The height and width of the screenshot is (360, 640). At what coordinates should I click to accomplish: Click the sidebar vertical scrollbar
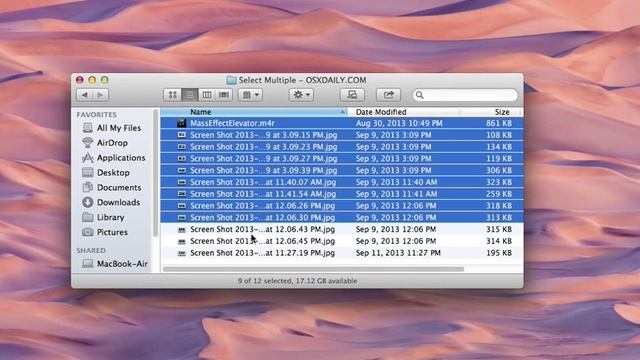tap(155, 173)
